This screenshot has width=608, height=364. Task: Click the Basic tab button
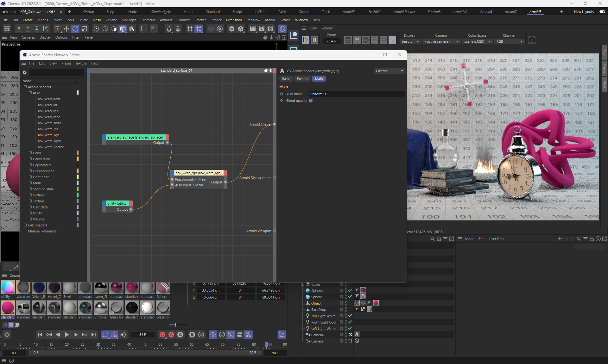tap(286, 79)
